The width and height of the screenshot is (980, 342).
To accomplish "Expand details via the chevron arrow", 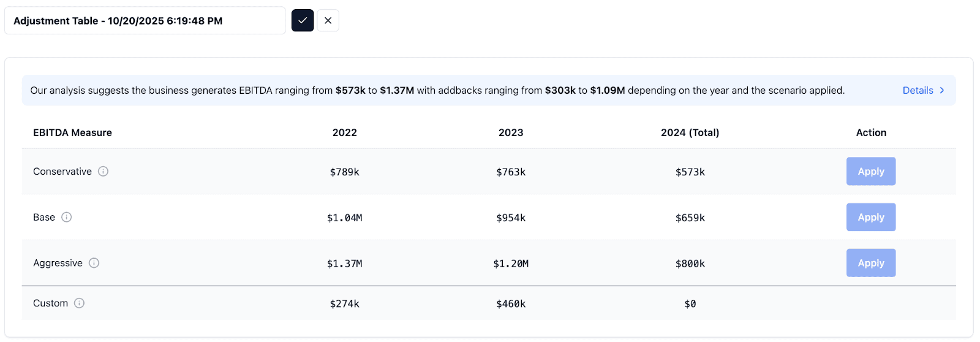I will point(942,90).
